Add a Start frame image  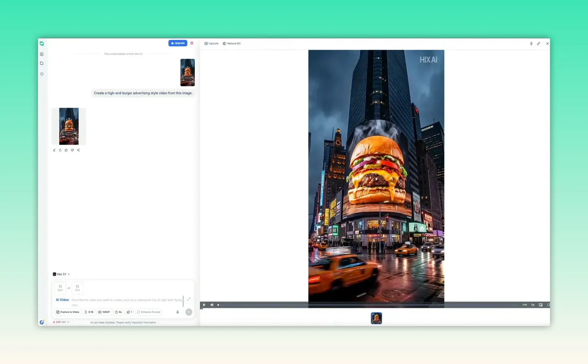tap(60, 288)
